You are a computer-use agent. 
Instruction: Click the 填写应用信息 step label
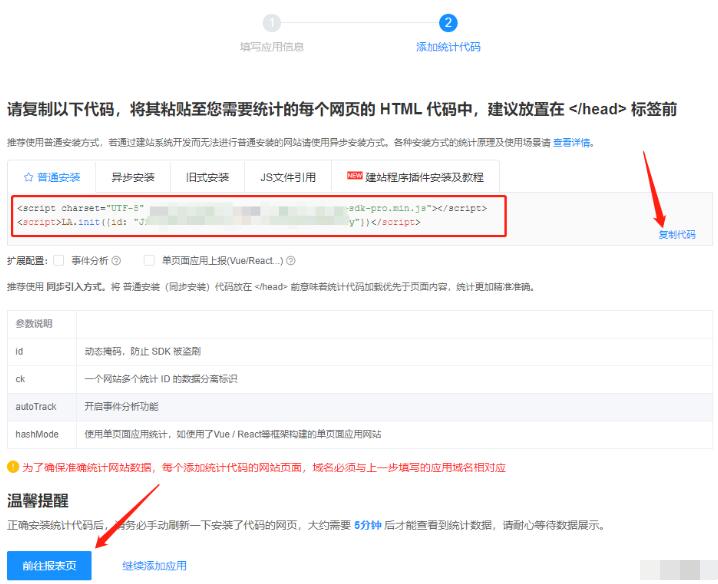coord(272,47)
